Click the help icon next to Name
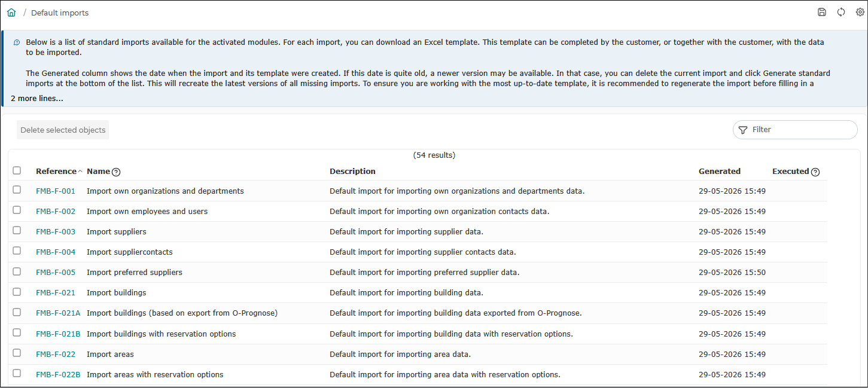The width and height of the screenshot is (868, 388). 116,172
